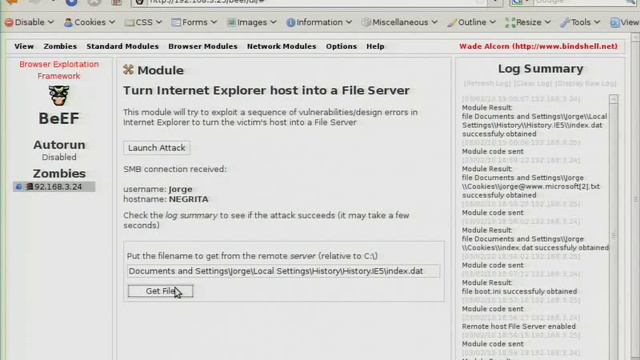Image resolution: width=640 pixels, height=360 pixels.
Task: Click the Get File button
Action: (160, 291)
